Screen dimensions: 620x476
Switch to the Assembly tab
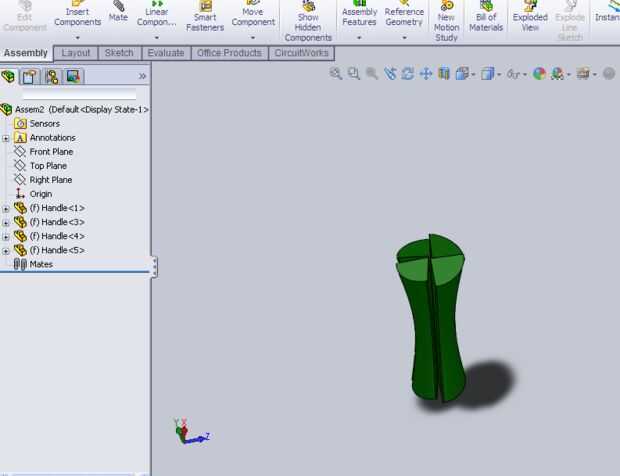[x=26, y=53]
